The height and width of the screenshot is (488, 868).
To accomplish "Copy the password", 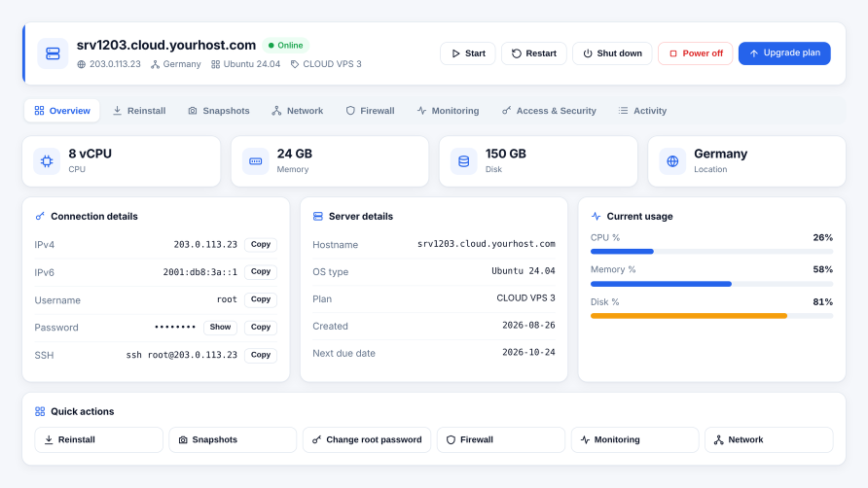I will click(x=261, y=327).
